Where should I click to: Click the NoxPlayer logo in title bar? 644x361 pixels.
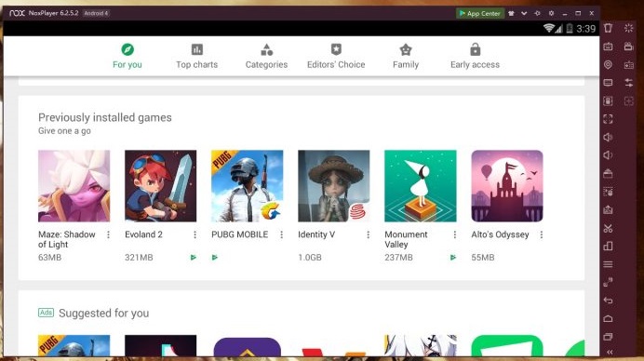pyautogui.click(x=18, y=13)
